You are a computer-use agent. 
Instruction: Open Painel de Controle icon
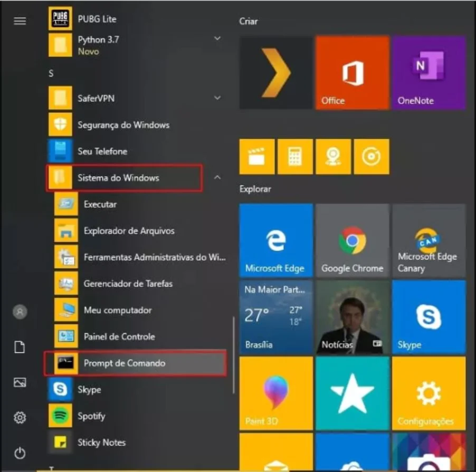[66, 336]
